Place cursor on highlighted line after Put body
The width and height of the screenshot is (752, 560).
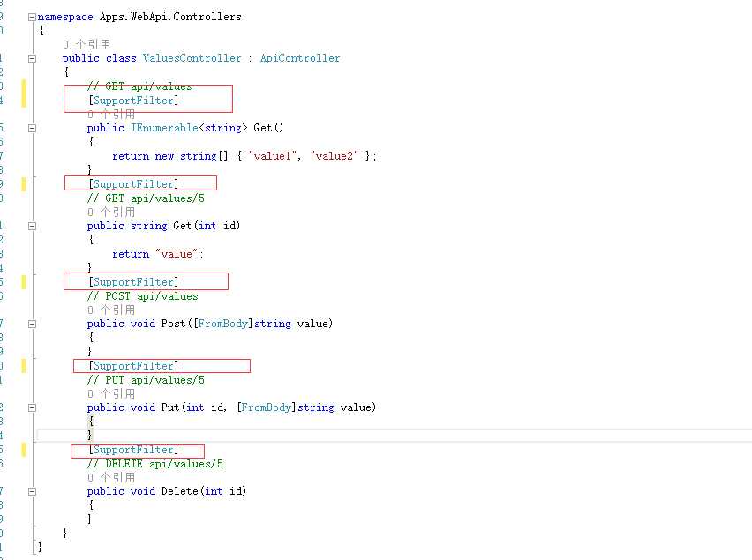point(394,436)
